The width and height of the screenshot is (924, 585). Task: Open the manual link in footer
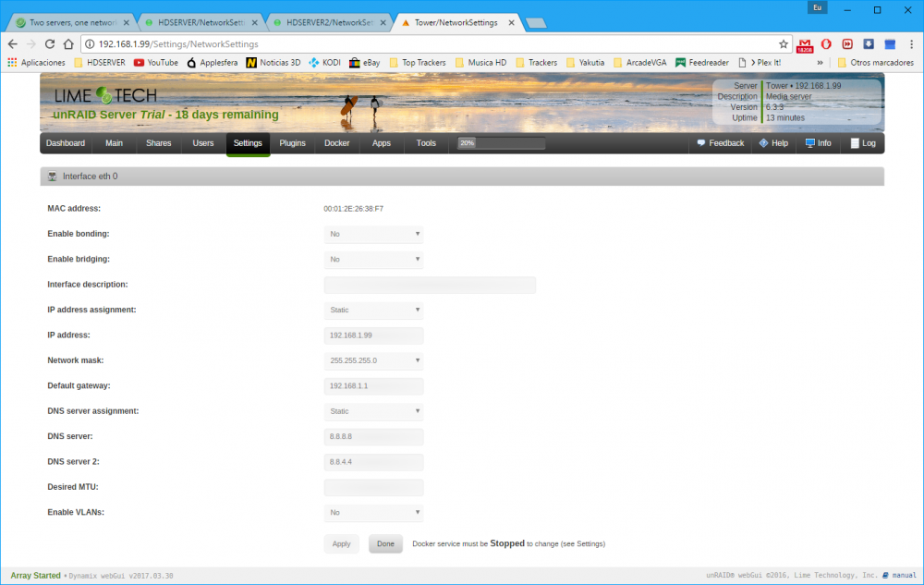coord(899,575)
